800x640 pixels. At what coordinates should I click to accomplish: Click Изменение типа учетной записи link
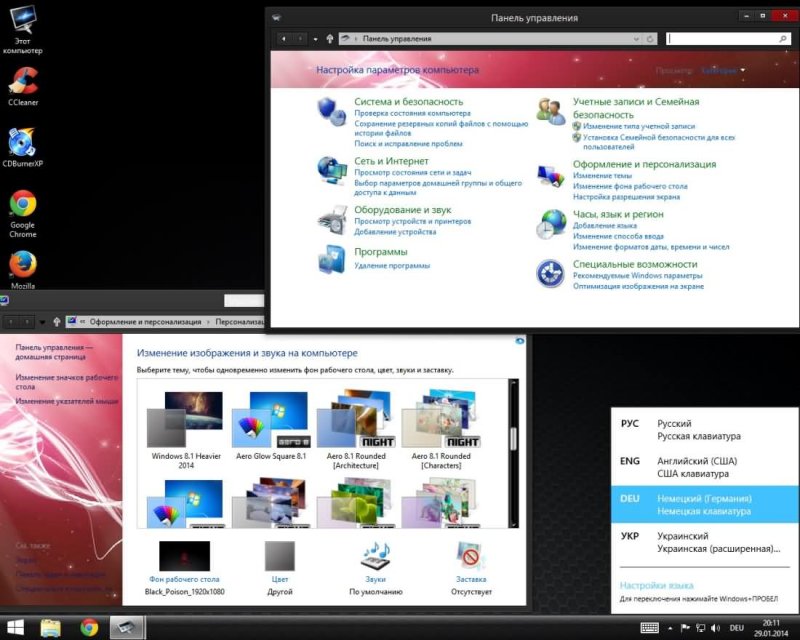pyautogui.click(x=639, y=126)
